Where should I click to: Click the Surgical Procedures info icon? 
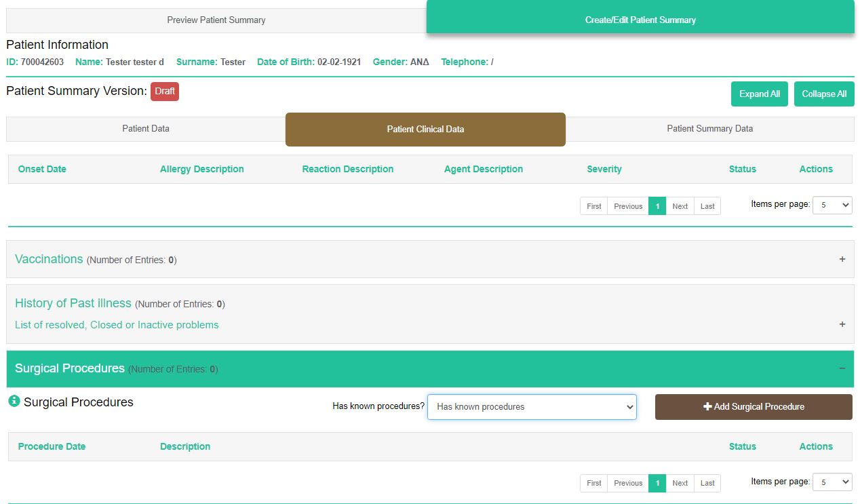click(14, 402)
